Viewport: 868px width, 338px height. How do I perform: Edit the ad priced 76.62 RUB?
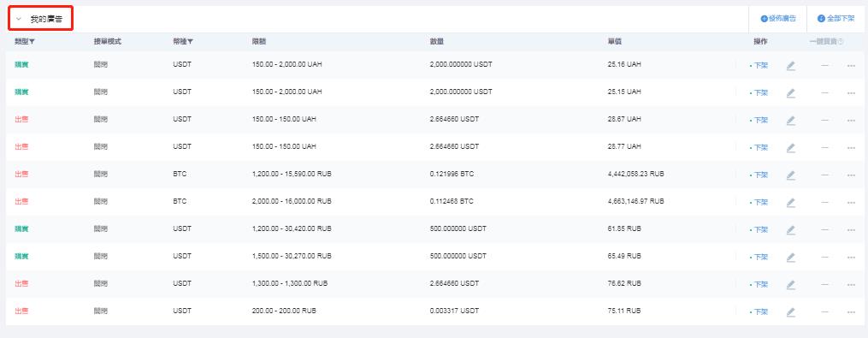click(x=791, y=285)
